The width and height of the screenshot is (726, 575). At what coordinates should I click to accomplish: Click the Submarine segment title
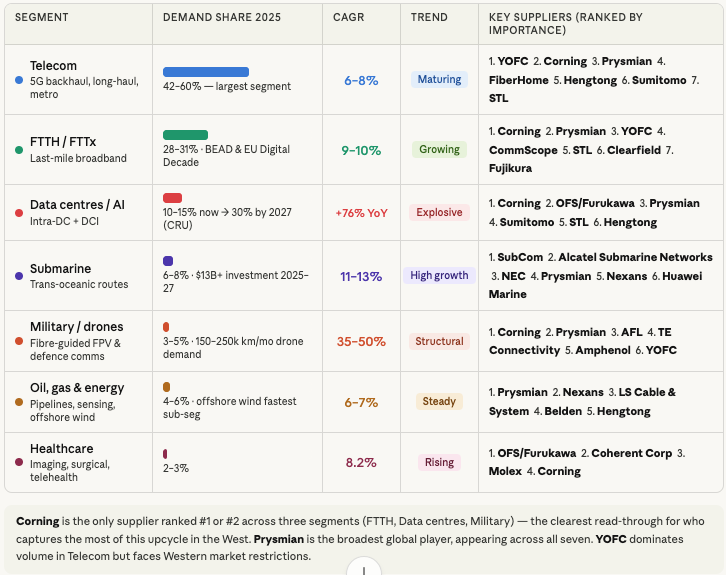(x=61, y=269)
